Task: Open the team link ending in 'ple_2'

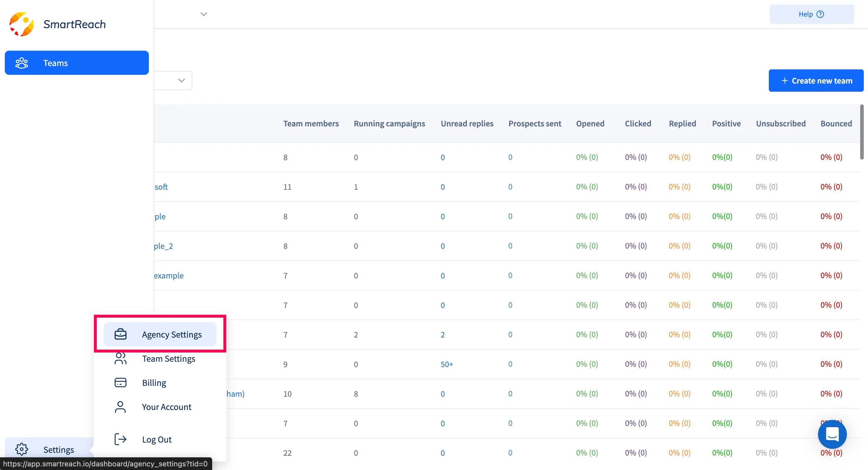Action: pos(163,246)
